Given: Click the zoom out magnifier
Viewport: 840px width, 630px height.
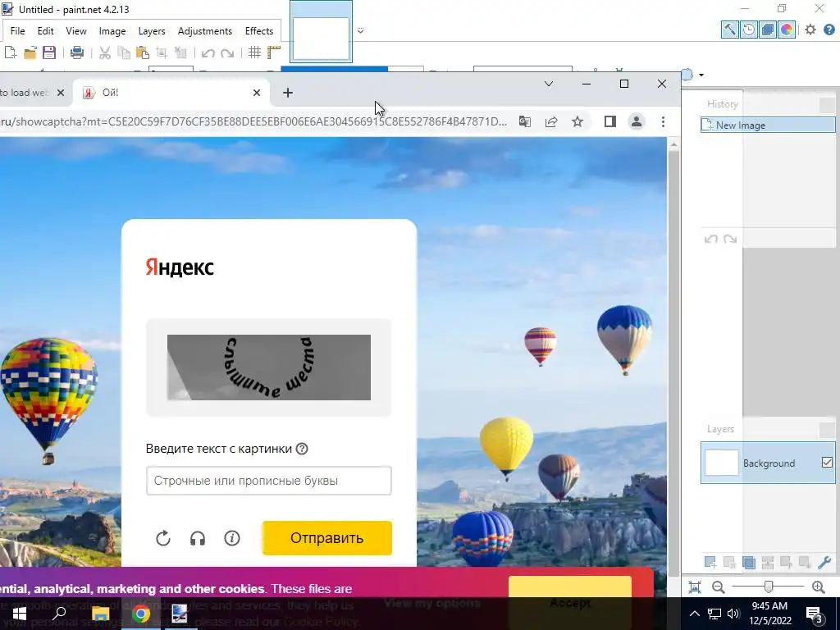Looking at the screenshot, I should (719, 587).
